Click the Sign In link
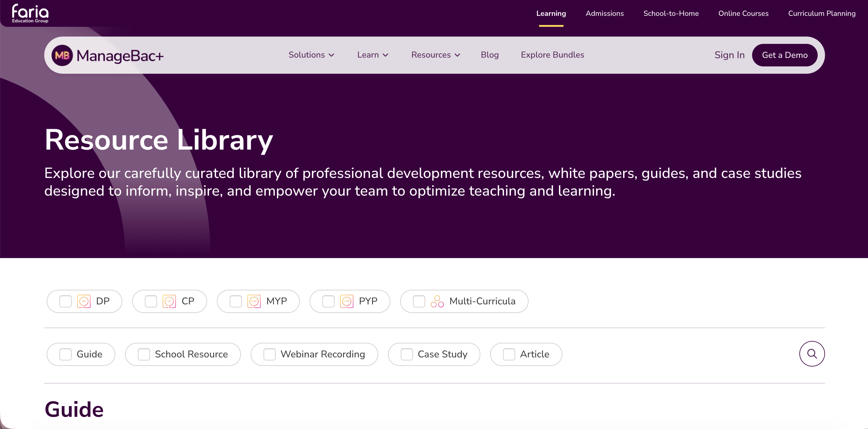Viewport: 868px width, 429px height. (729, 55)
